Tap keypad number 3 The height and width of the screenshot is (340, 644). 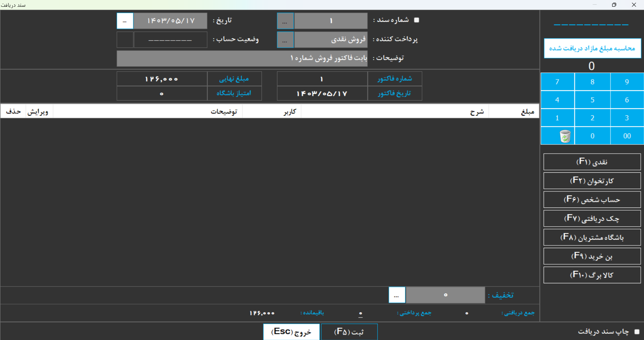click(x=627, y=118)
